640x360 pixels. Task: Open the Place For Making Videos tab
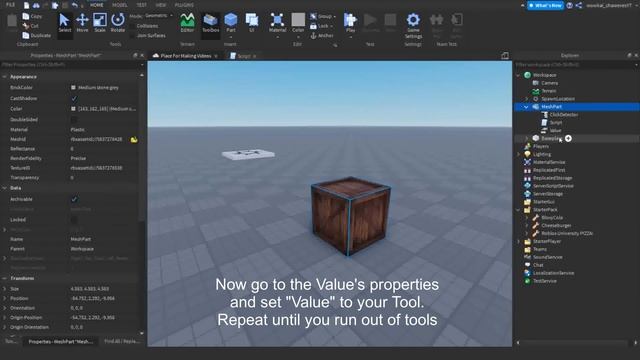pos(185,56)
